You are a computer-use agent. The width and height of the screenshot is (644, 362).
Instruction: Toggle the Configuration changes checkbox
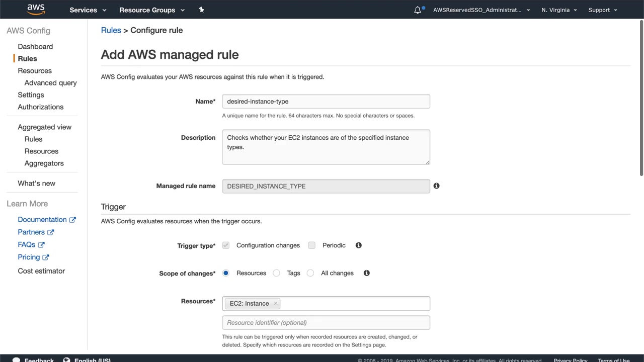point(226,245)
